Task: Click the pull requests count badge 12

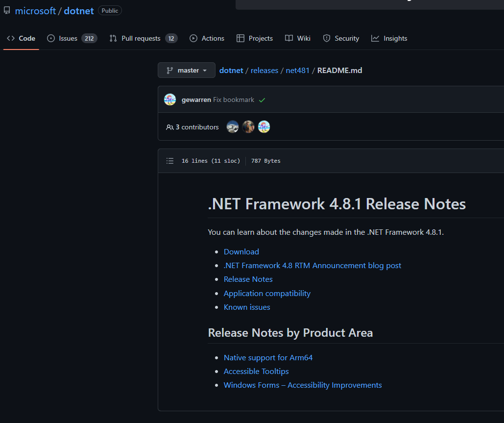Action: 171,39
